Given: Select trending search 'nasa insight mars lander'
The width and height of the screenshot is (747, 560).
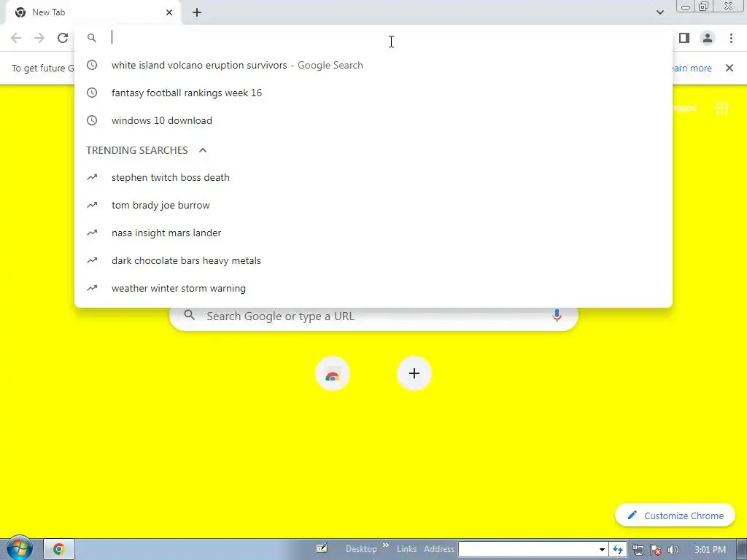Looking at the screenshot, I should [x=373, y=233].
